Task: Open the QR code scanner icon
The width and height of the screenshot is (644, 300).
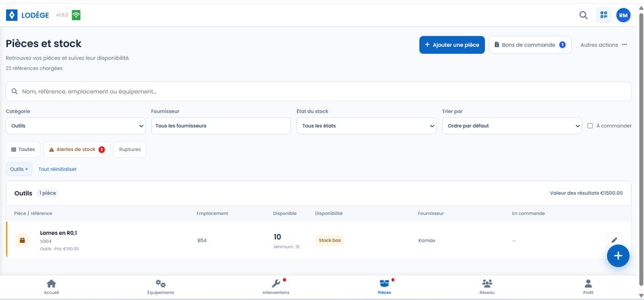Action: click(x=603, y=15)
